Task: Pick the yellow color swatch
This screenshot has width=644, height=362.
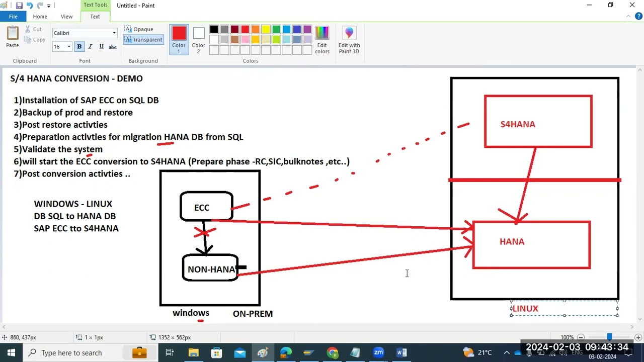Action: (x=266, y=30)
